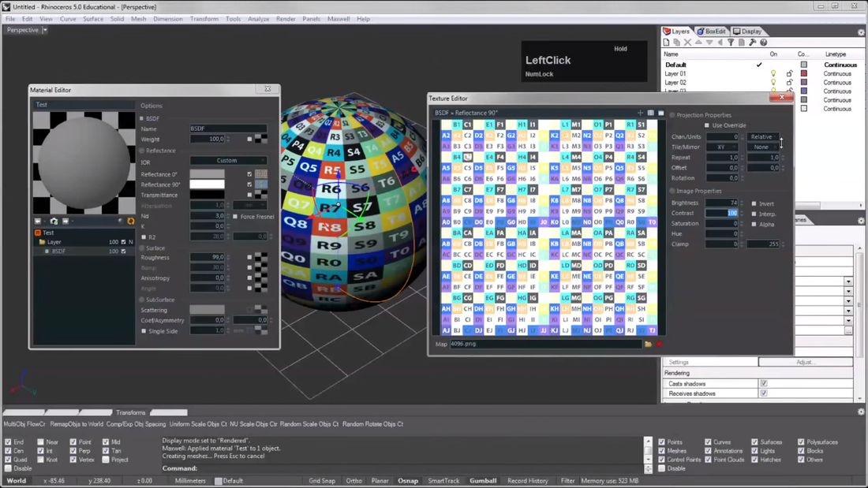Image resolution: width=868 pixels, height=488 pixels.
Task: Click the Adjust... button in properties panel
Action: [806, 362]
